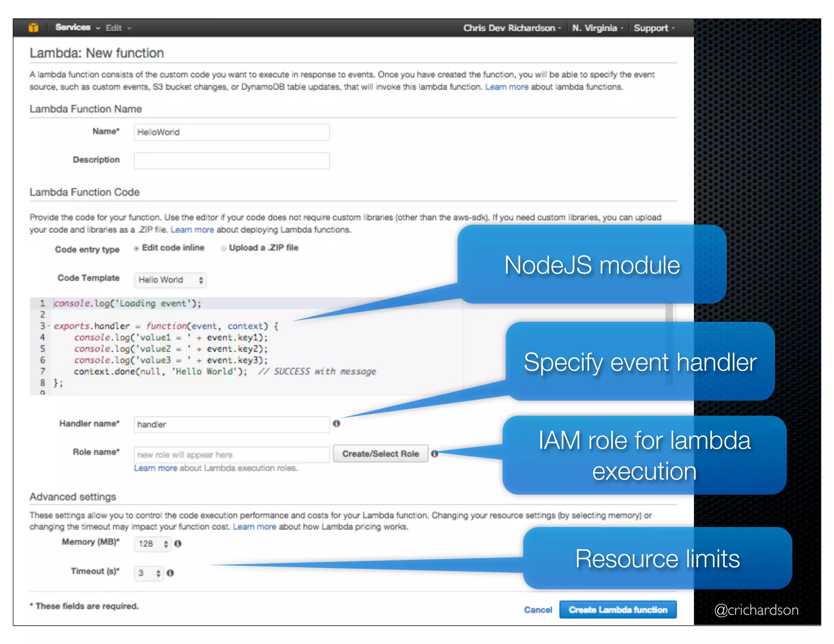The image size is (834, 644).
Task: Click code line 5 console.log value2
Action: tap(171, 349)
